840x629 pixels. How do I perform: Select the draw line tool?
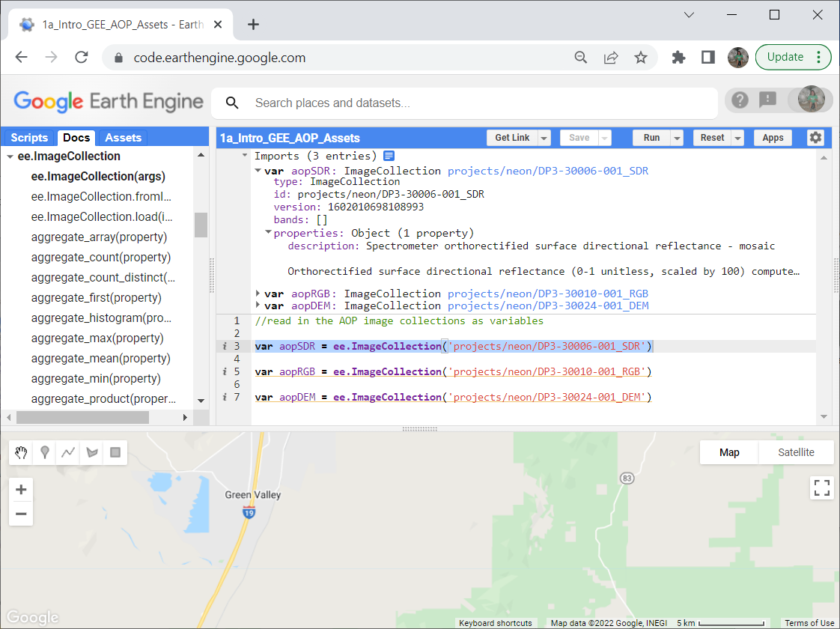[x=68, y=453]
